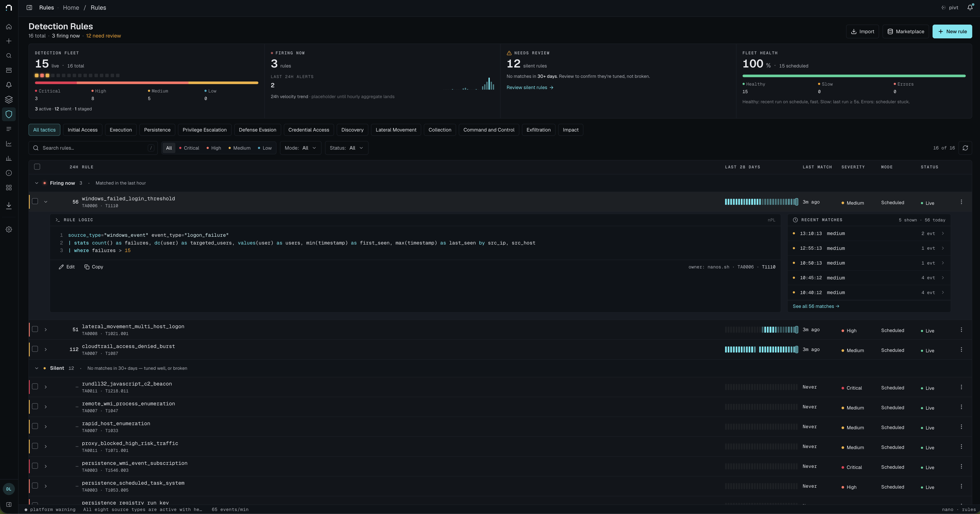980x514 pixels.
Task: Open more options for lateral_movement_multi_host_logon
Action: [961, 330]
